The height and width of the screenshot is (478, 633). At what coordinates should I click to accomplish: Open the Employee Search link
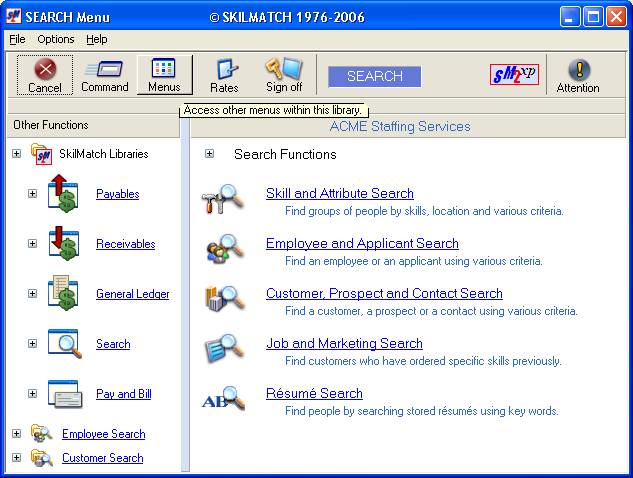104,434
